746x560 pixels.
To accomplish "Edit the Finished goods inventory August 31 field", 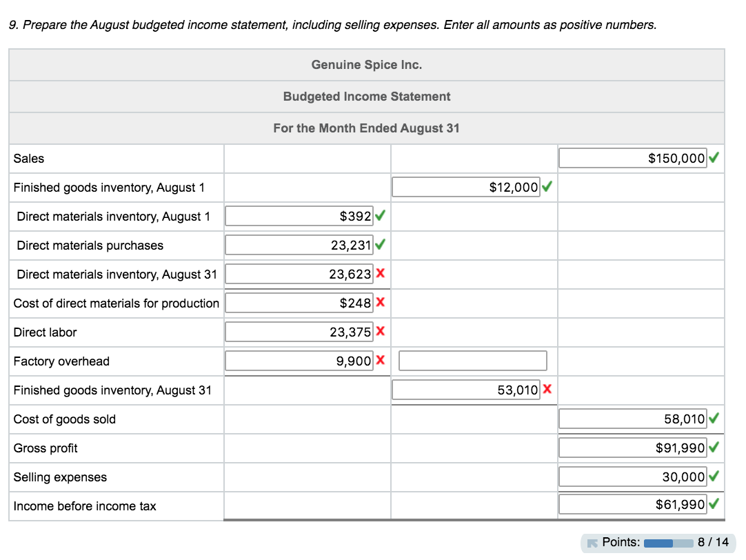I will tap(466, 390).
